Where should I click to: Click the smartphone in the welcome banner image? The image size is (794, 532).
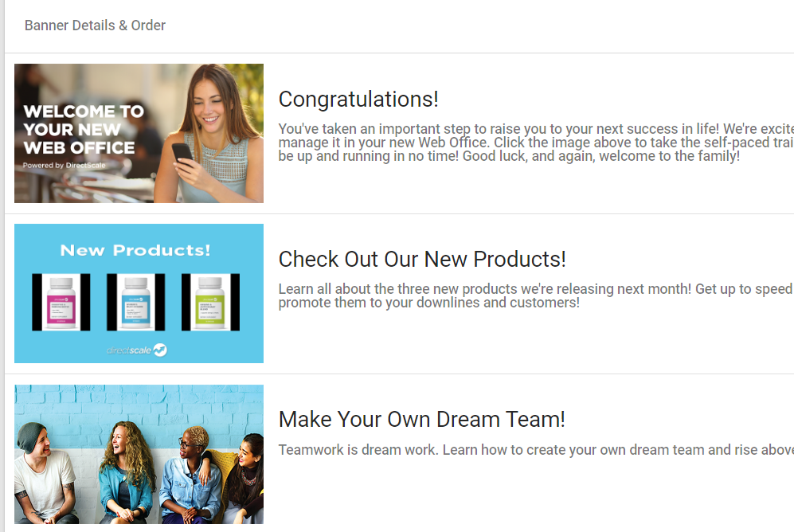182,152
